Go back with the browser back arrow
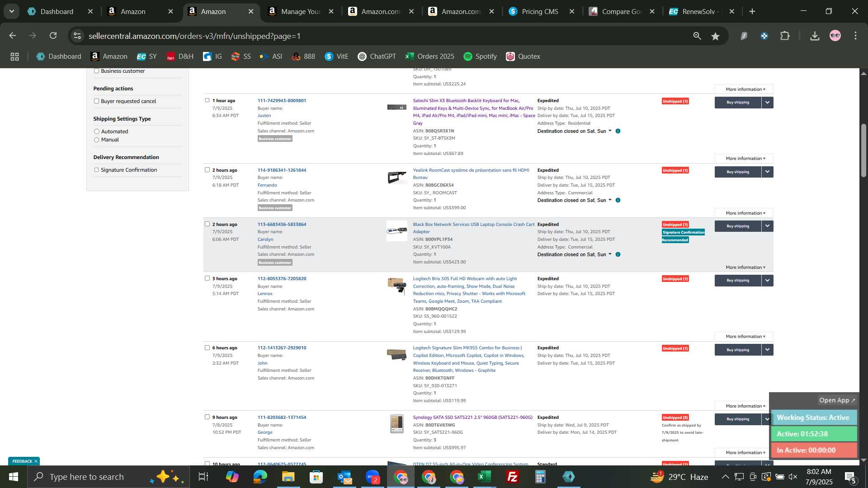The height and width of the screenshot is (488, 868). 13,36
